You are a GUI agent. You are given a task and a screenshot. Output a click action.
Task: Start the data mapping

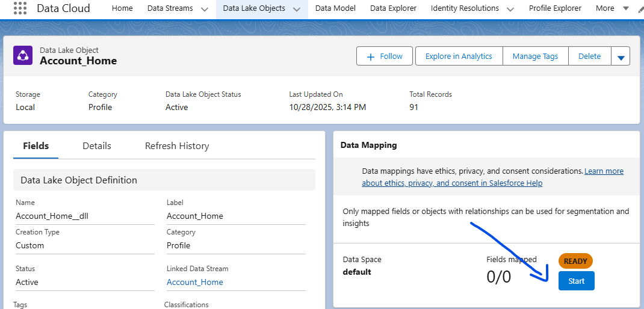point(576,281)
